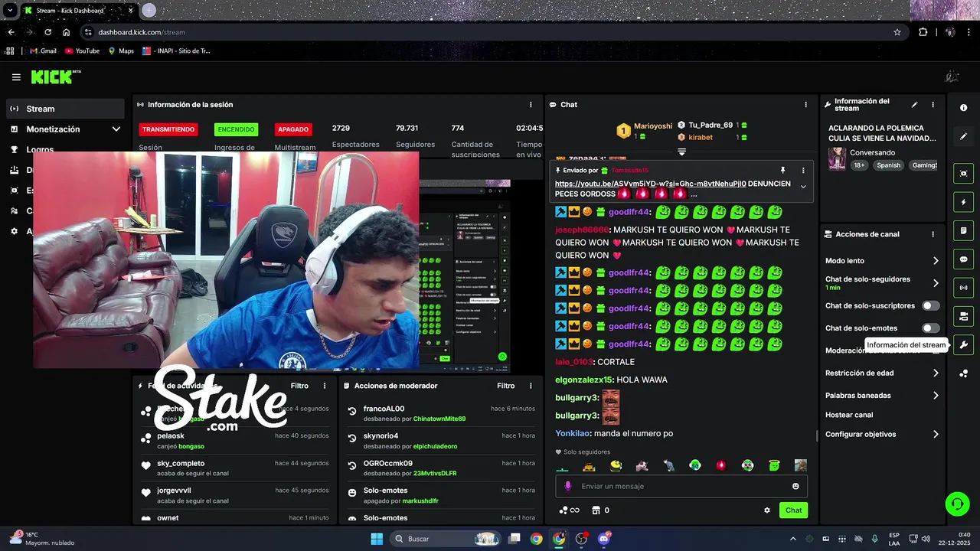Open the info icon in right sidebar
980x551 pixels.
[963, 108]
